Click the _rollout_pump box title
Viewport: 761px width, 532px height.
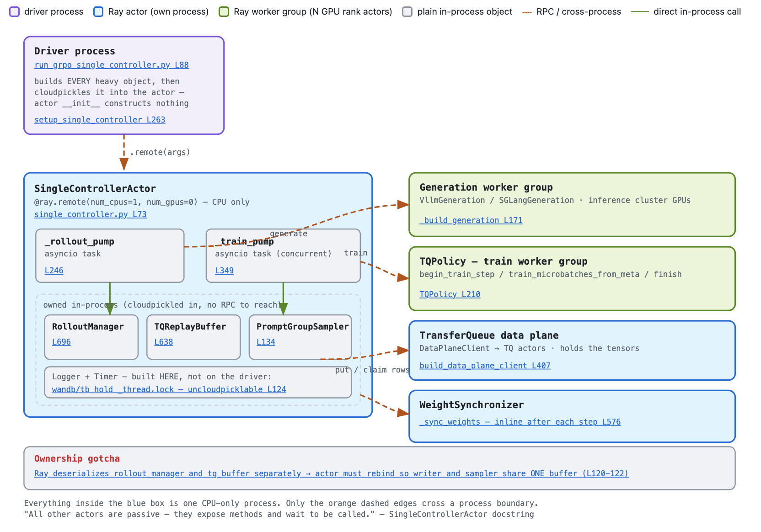tap(80, 241)
